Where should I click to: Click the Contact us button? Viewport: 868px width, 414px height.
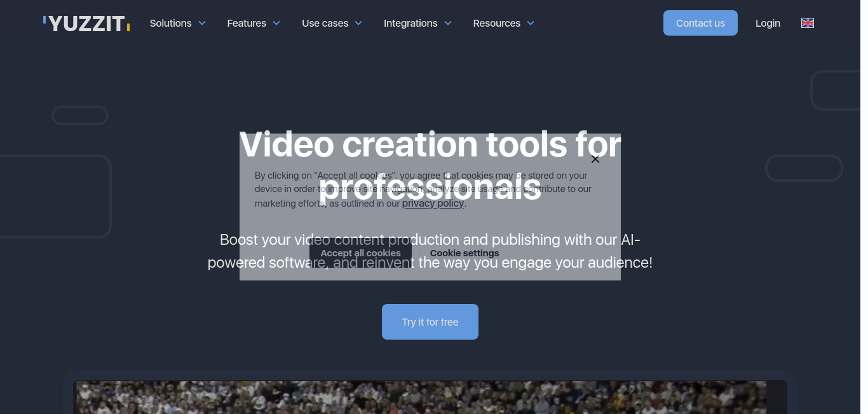coord(700,23)
